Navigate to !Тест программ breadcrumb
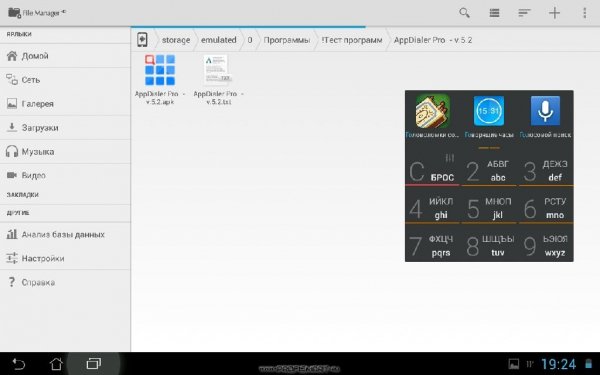Screen dimensions: 600x375 352,40
